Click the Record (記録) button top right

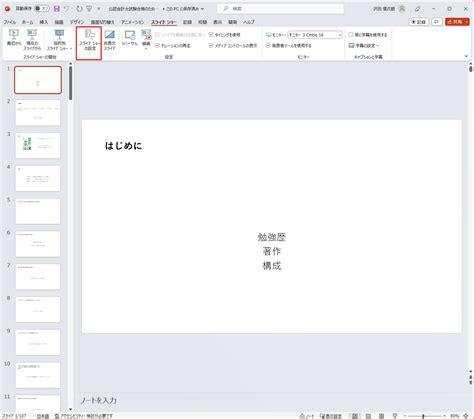tap(419, 22)
